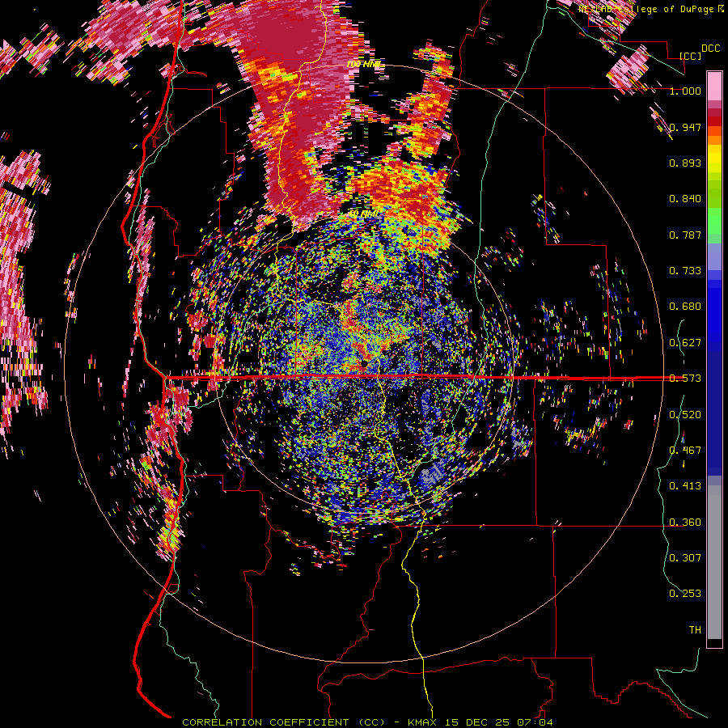Click the DCC label above the color bar
Viewport: 728px width, 728px height.
710,49
